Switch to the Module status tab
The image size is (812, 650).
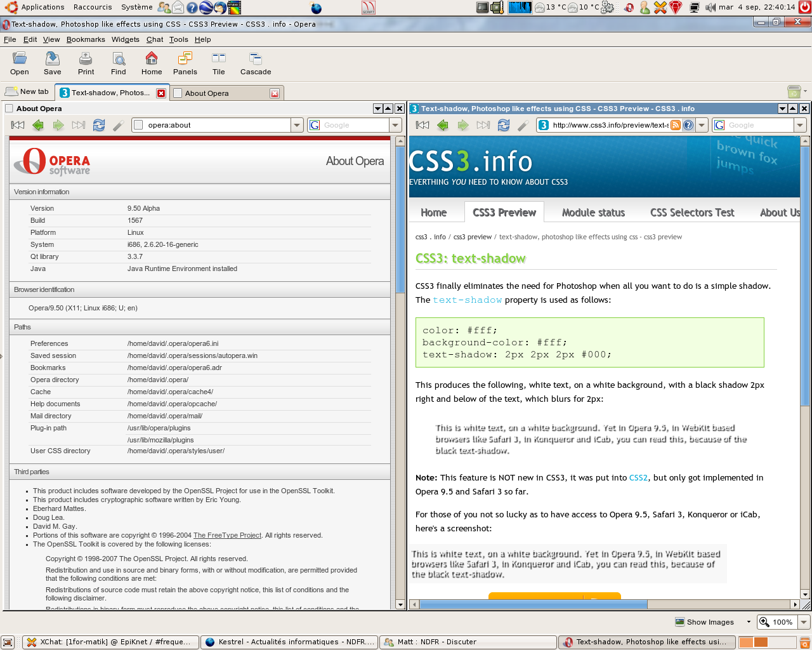pyautogui.click(x=593, y=213)
